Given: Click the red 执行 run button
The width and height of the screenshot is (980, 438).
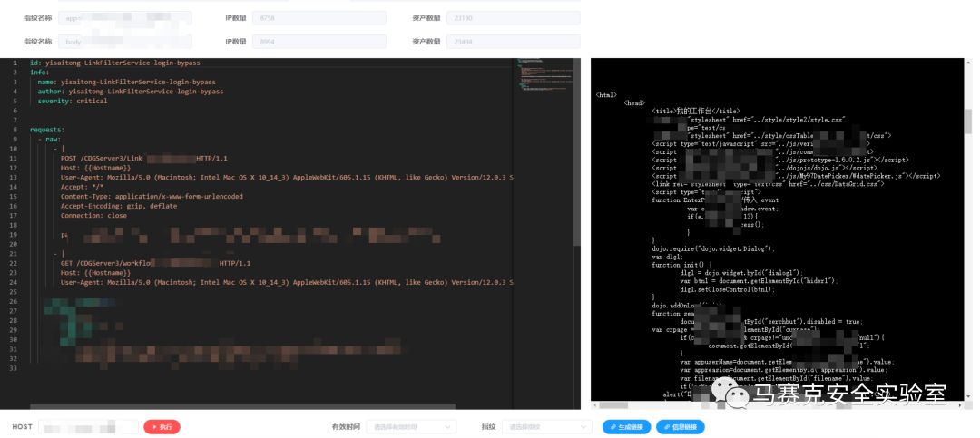Looking at the screenshot, I should pos(162,427).
